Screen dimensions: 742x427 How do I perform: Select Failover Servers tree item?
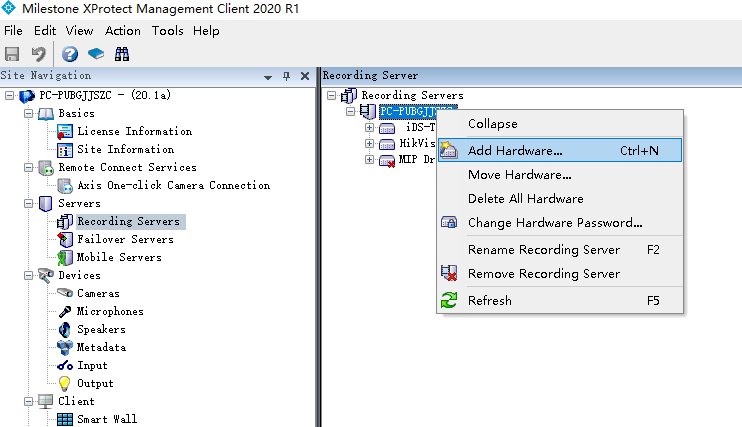click(x=125, y=239)
